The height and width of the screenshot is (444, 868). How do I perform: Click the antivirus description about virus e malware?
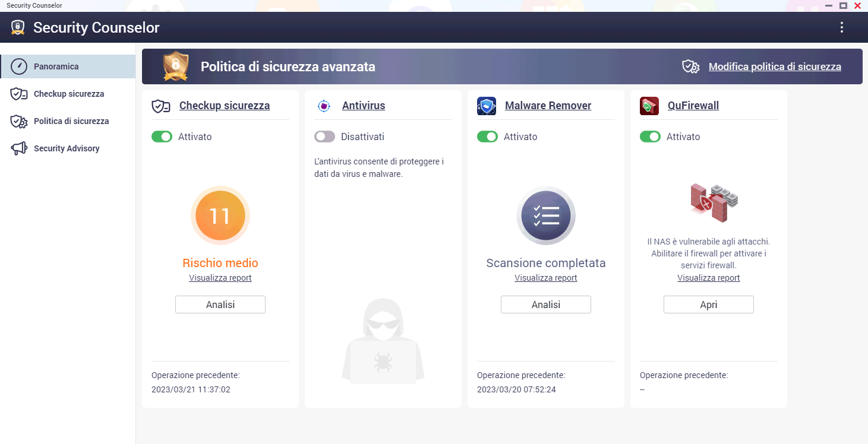[x=379, y=168]
